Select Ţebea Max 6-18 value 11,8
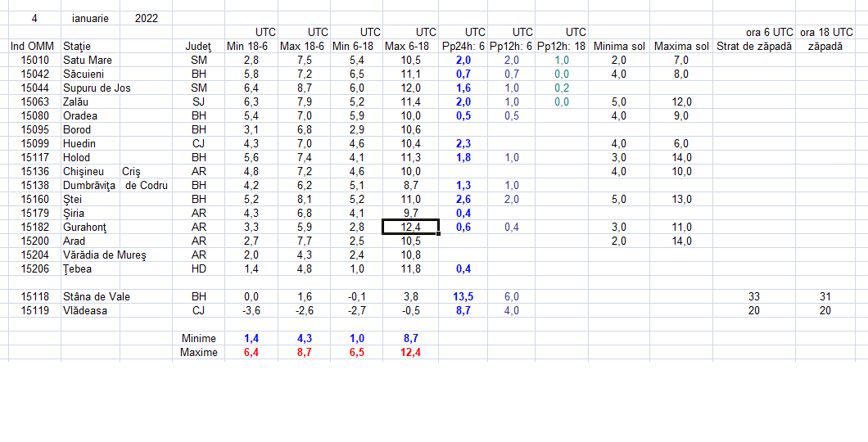 [x=410, y=268]
